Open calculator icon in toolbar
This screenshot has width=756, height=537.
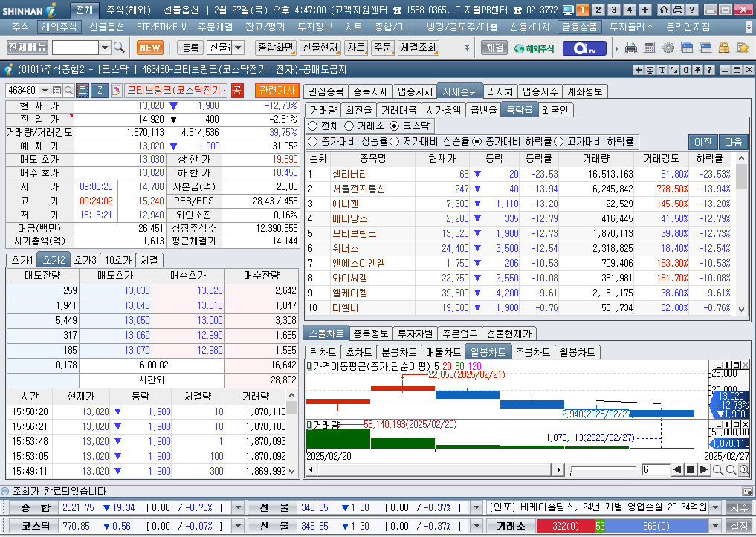(650, 48)
